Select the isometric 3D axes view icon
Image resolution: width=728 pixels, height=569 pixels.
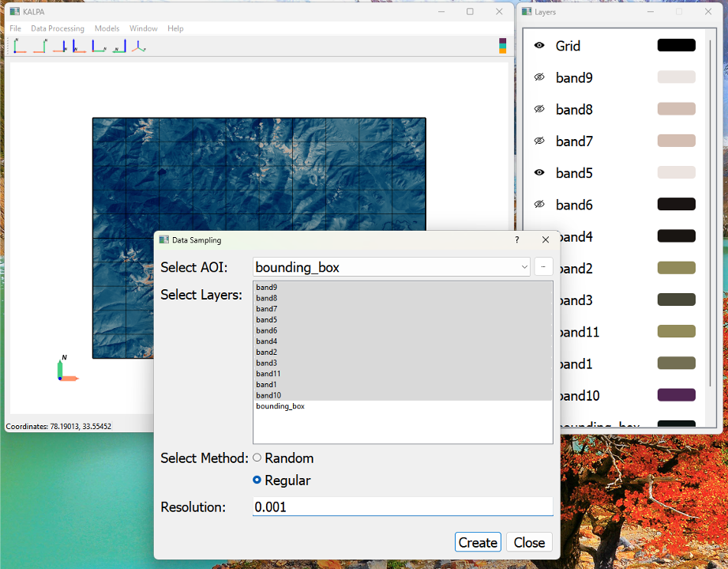click(x=139, y=46)
